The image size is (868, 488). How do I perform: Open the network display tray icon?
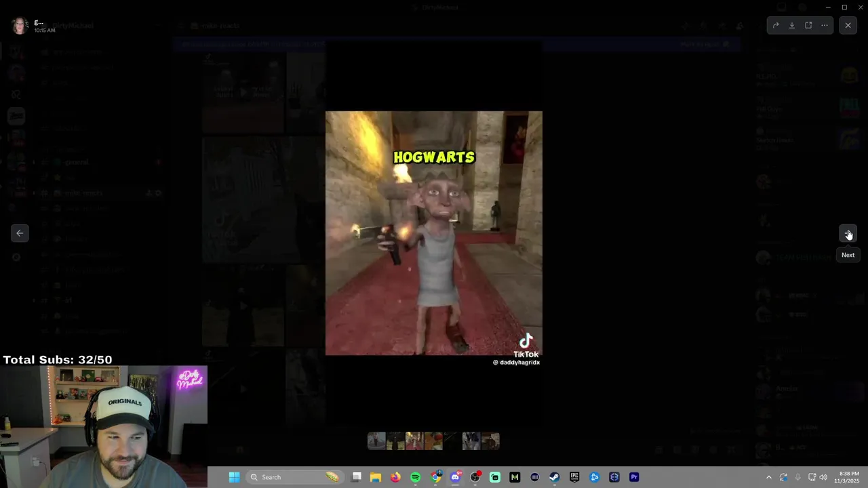click(x=812, y=477)
